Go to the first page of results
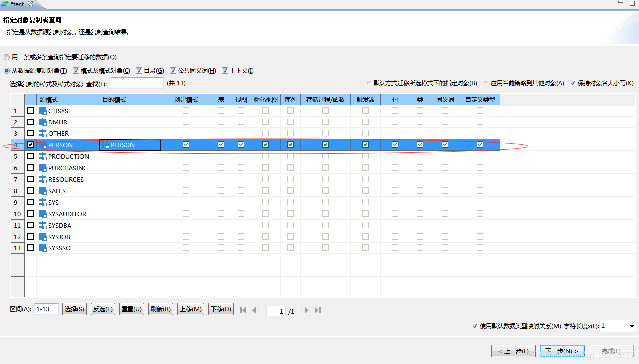 point(243,310)
